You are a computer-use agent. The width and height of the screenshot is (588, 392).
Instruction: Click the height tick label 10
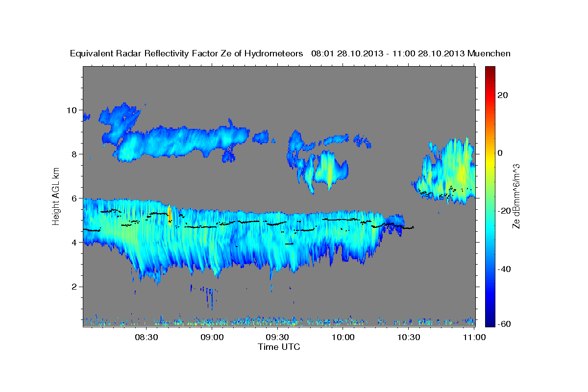coord(72,110)
